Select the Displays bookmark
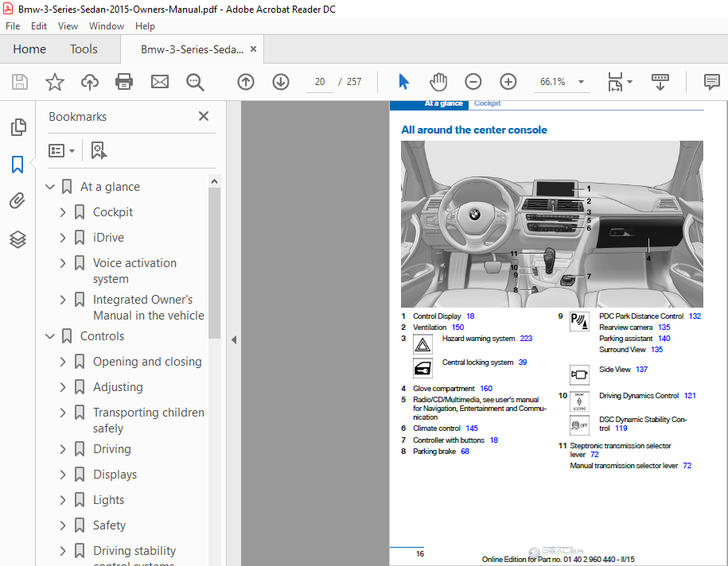This screenshot has width=728, height=566. point(115,475)
